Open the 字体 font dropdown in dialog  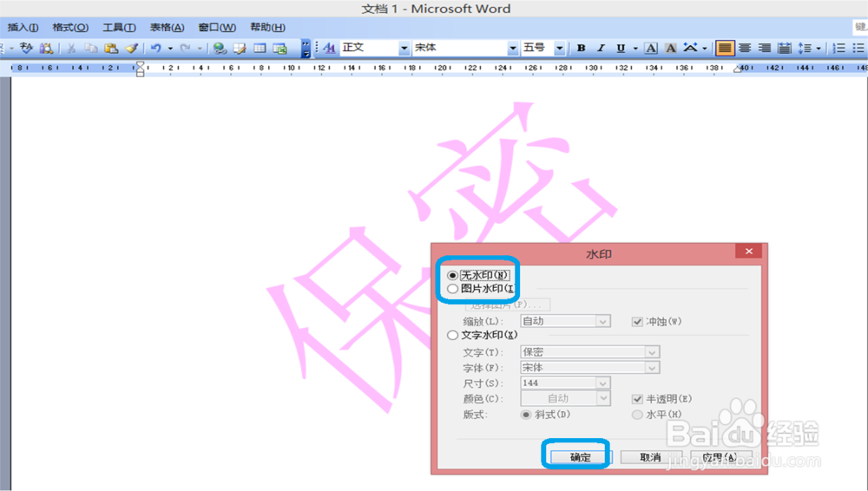(652, 368)
